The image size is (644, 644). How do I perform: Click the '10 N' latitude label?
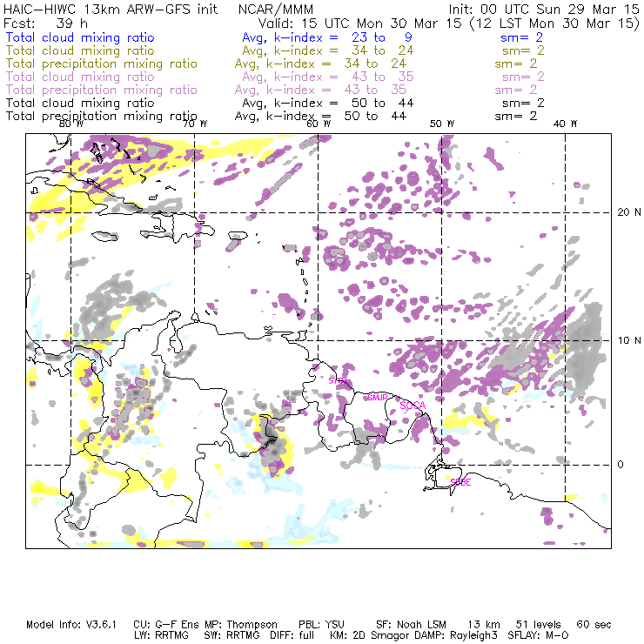tap(629, 340)
